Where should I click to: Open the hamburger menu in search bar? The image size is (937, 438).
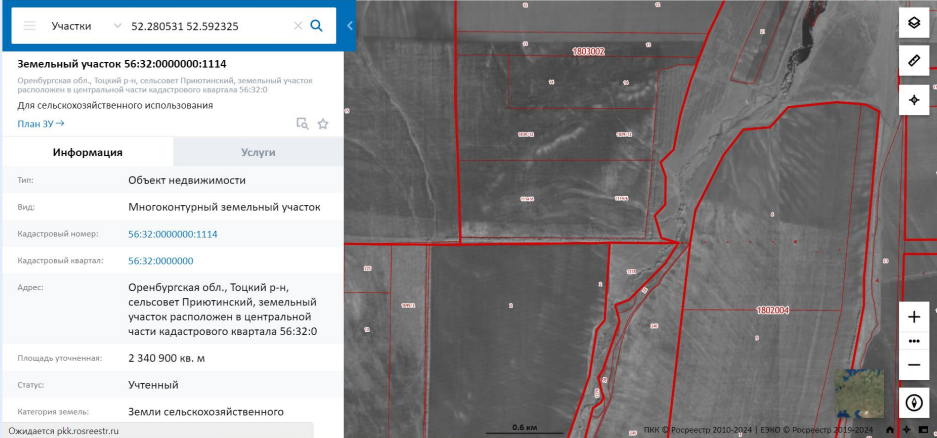[x=30, y=25]
